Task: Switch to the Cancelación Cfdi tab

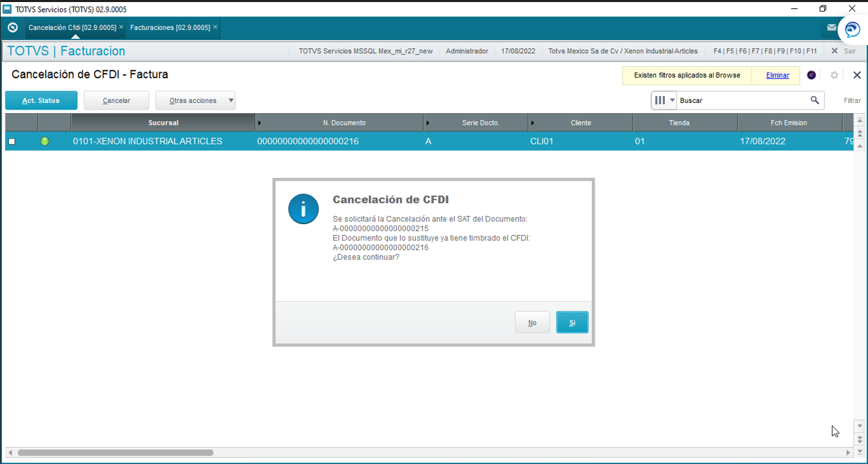Action: (x=72, y=28)
